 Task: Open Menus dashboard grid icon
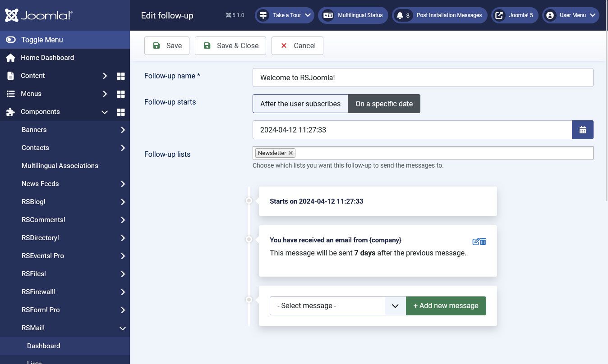pyautogui.click(x=121, y=94)
